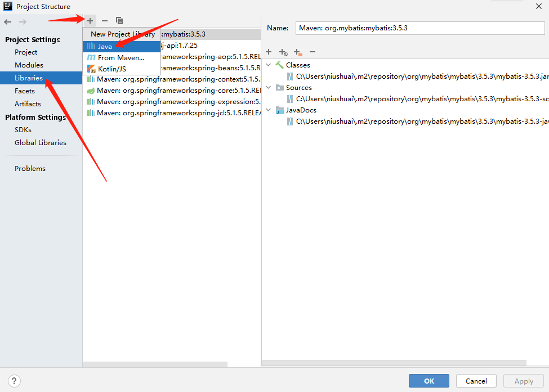
Task: Select the spring-aop:5.1.5 library row
Action: click(x=211, y=57)
